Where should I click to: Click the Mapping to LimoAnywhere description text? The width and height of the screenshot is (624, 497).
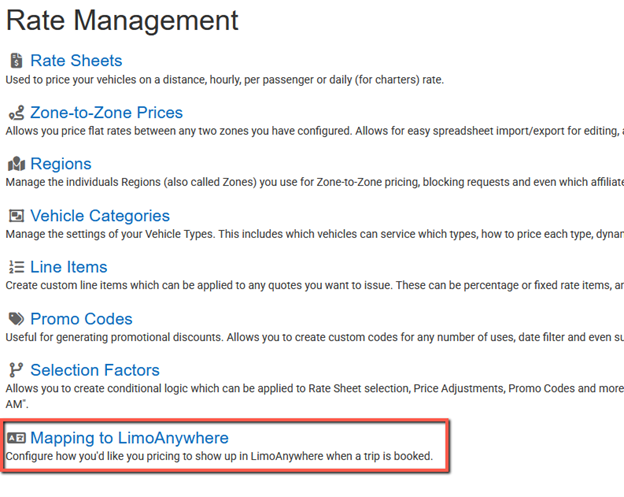[219, 456]
